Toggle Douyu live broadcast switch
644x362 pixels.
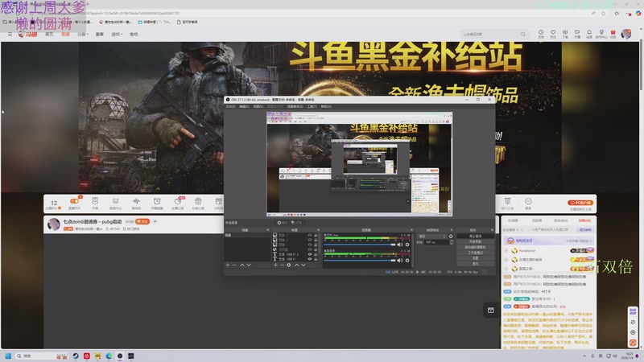74,201
